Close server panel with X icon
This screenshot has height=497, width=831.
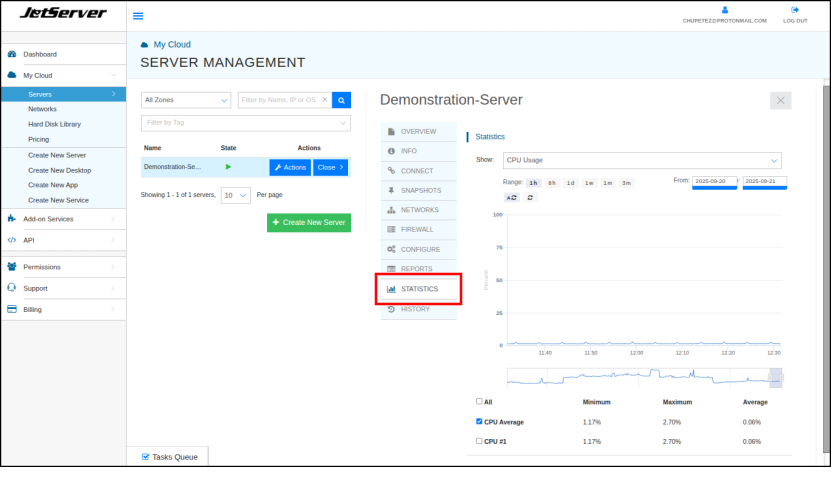(781, 100)
